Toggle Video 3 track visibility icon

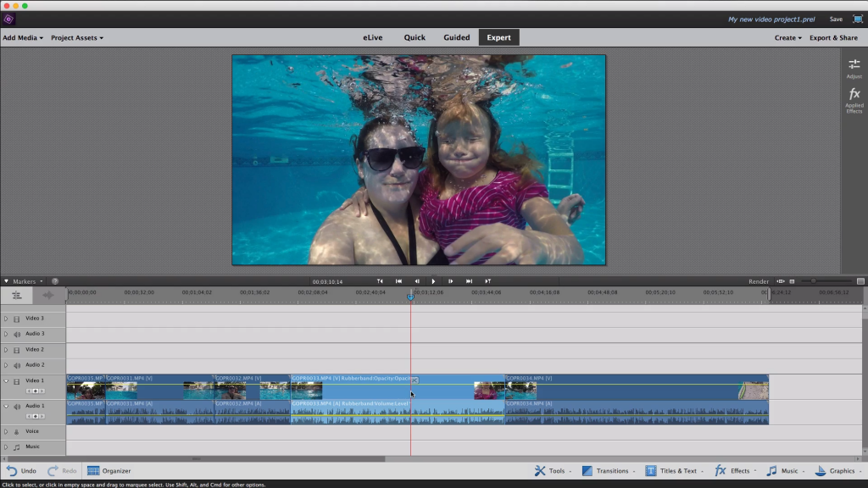(17, 319)
